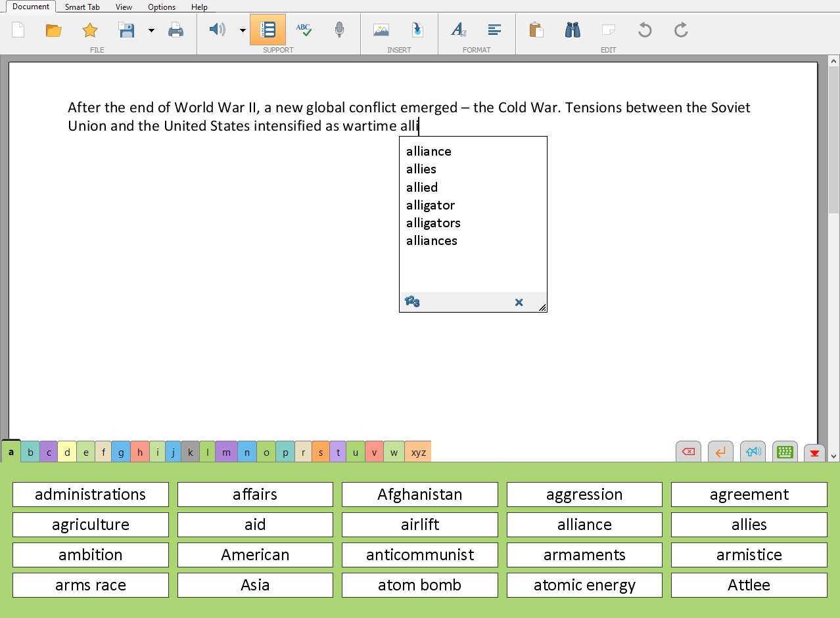Run the ABC spell check
840x618 pixels.
coord(303,30)
